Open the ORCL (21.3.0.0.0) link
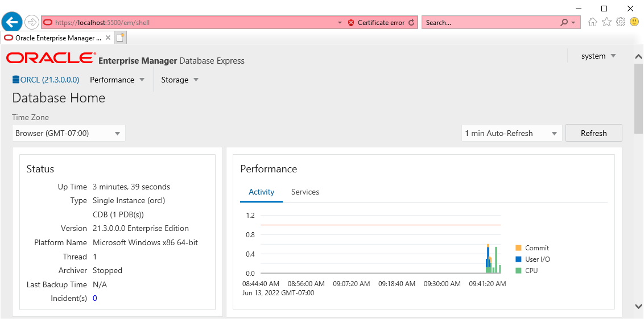 pos(49,80)
